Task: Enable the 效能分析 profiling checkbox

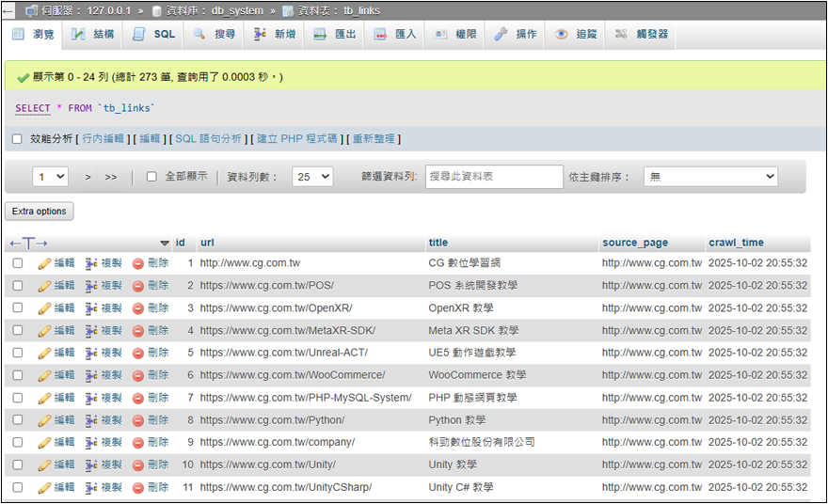Action: coord(17,139)
